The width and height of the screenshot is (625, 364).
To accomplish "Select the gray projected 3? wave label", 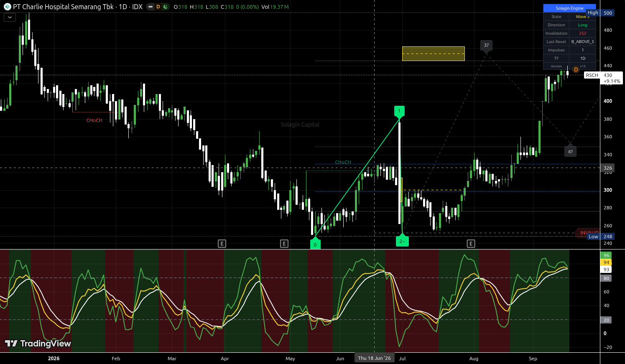I will 486,46.
